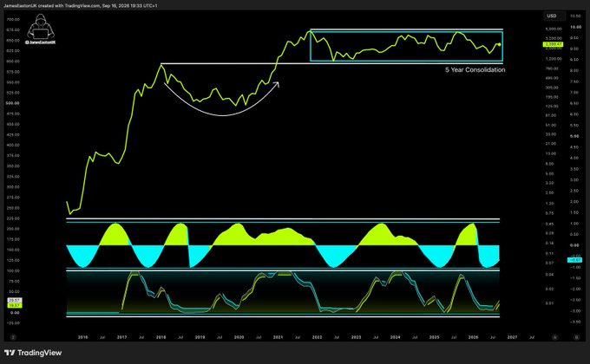Viewport: 590px width, 364px height.
Task: Select the green current price label
Action: (553, 44)
